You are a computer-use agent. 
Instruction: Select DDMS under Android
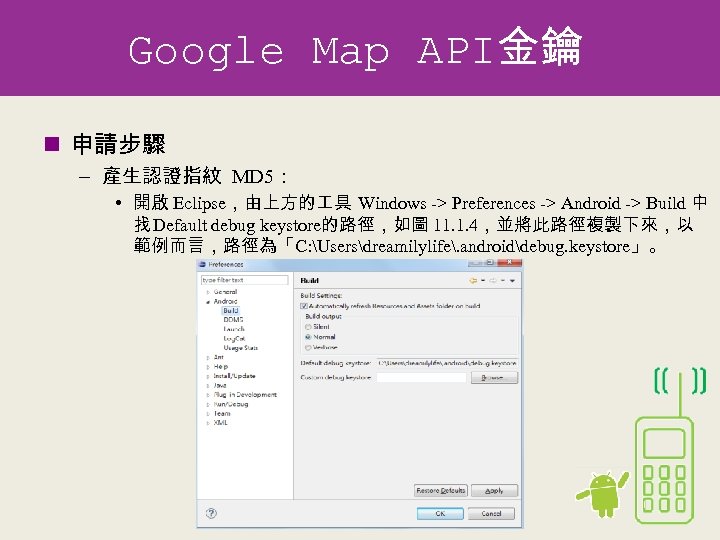click(x=233, y=320)
